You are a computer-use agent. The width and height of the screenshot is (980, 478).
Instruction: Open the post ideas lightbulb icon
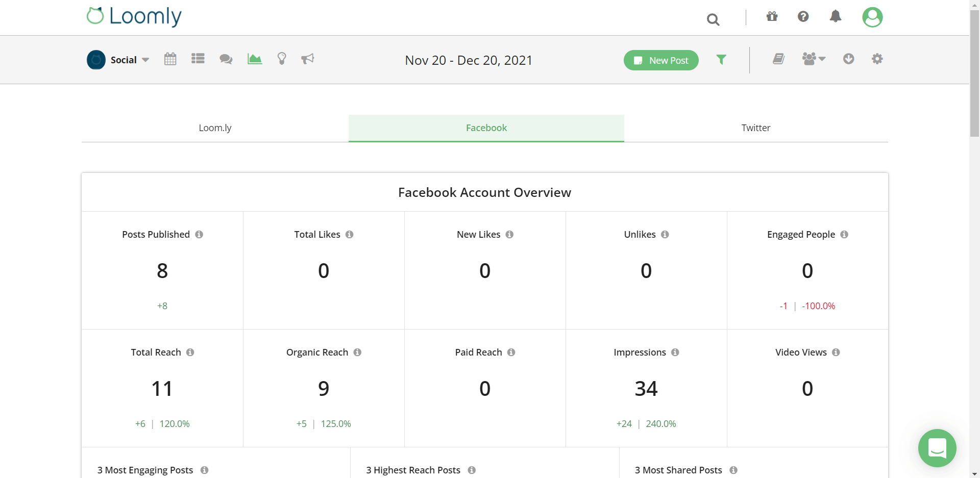click(x=282, y=59)
